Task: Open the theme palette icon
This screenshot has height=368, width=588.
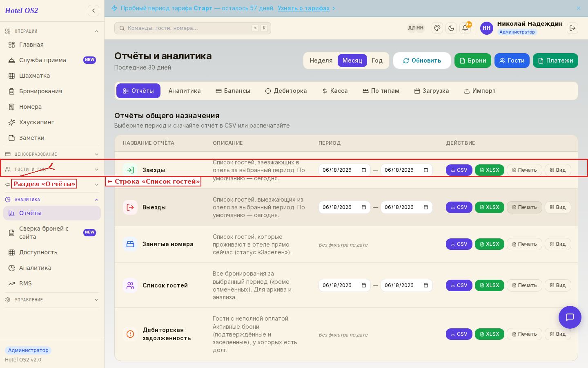Action: (437, 28)
